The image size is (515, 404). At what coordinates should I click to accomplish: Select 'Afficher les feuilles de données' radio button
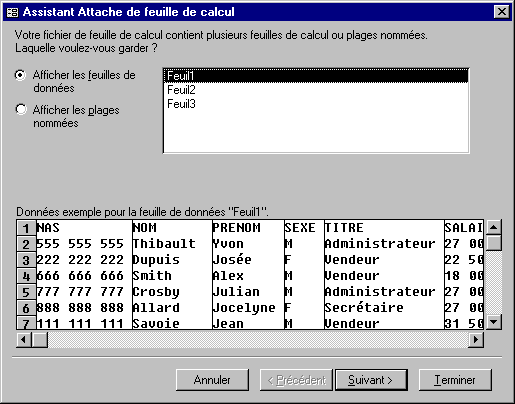pos(20,75)
